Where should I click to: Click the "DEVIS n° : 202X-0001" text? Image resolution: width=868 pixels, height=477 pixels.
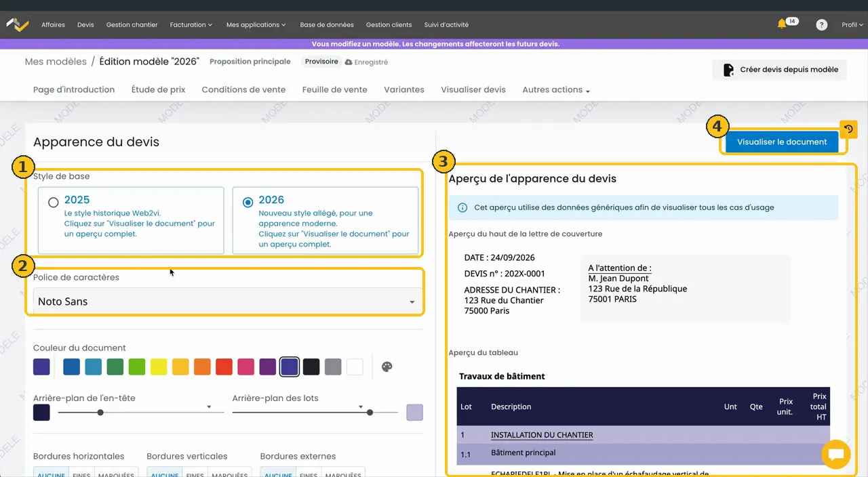[505, 274]
